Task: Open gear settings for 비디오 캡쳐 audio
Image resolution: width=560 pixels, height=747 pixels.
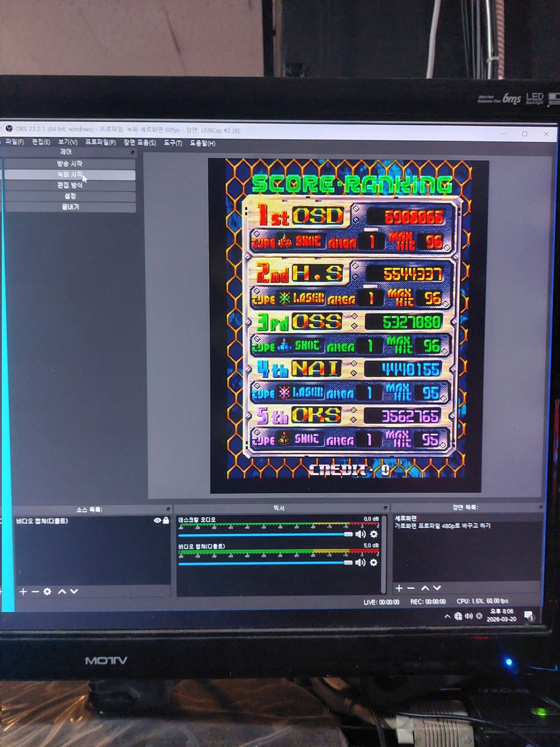Action: 373,562
